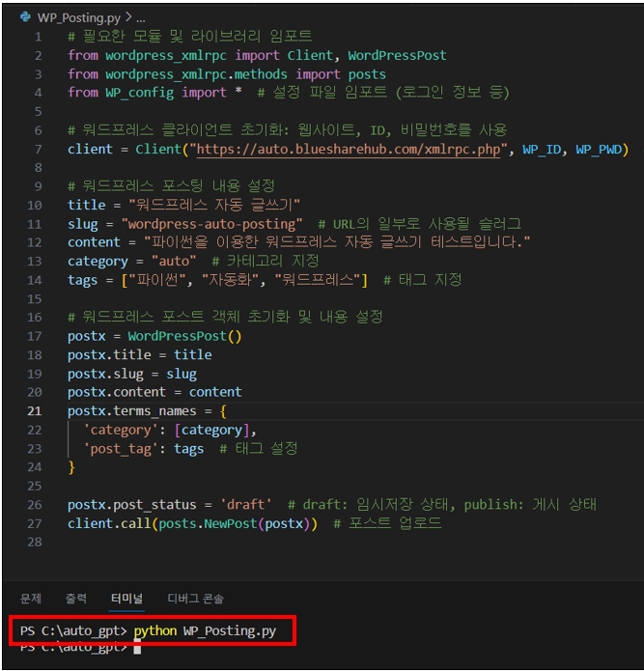Open the 문제 panel tab
644x671 pixels.
pyautogui.click(x=31, y=599)
